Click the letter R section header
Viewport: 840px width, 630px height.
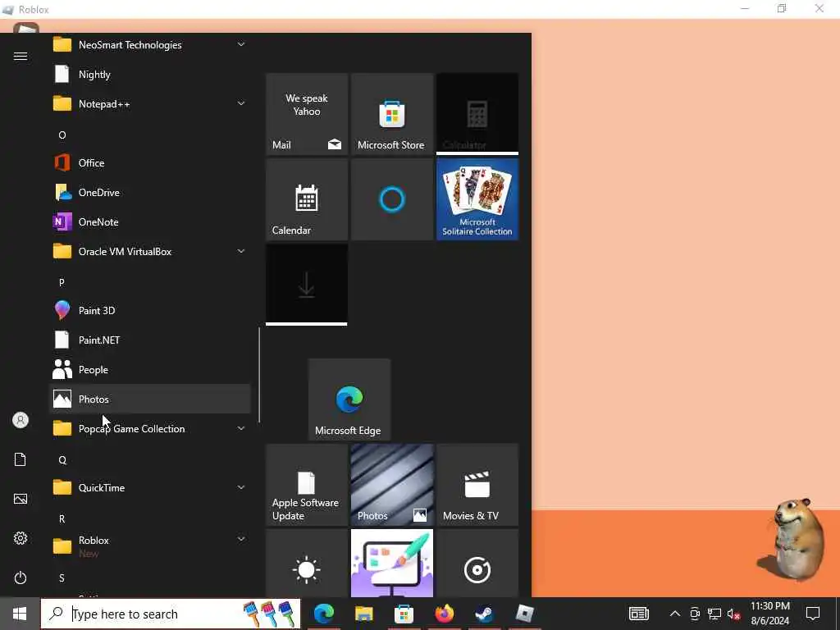tap(62, 519)
